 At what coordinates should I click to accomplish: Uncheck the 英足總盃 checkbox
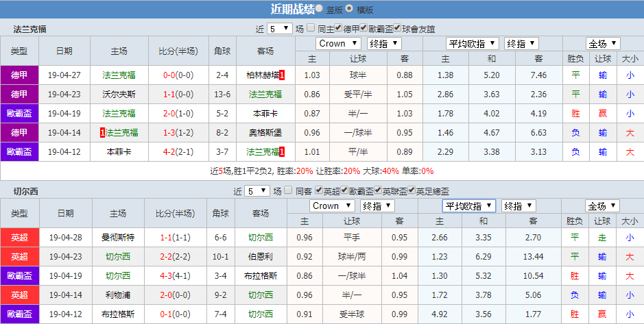pyautogui.click(x=411, y=190)
